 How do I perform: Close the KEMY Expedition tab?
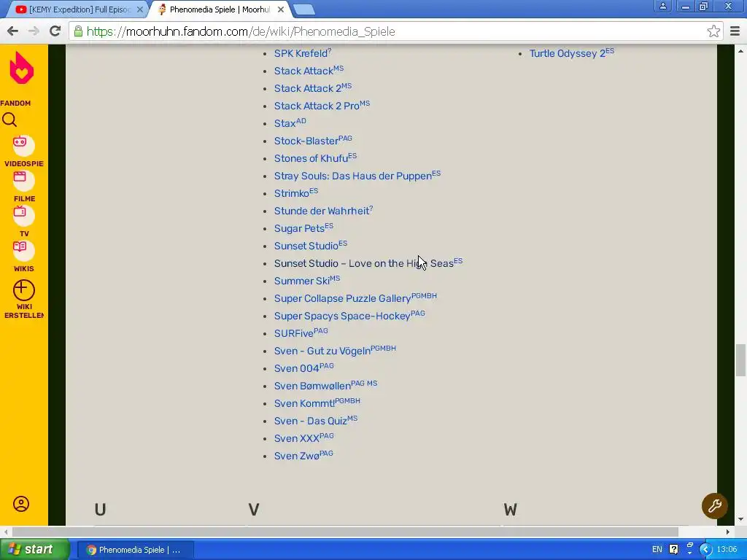coord(139,9)
